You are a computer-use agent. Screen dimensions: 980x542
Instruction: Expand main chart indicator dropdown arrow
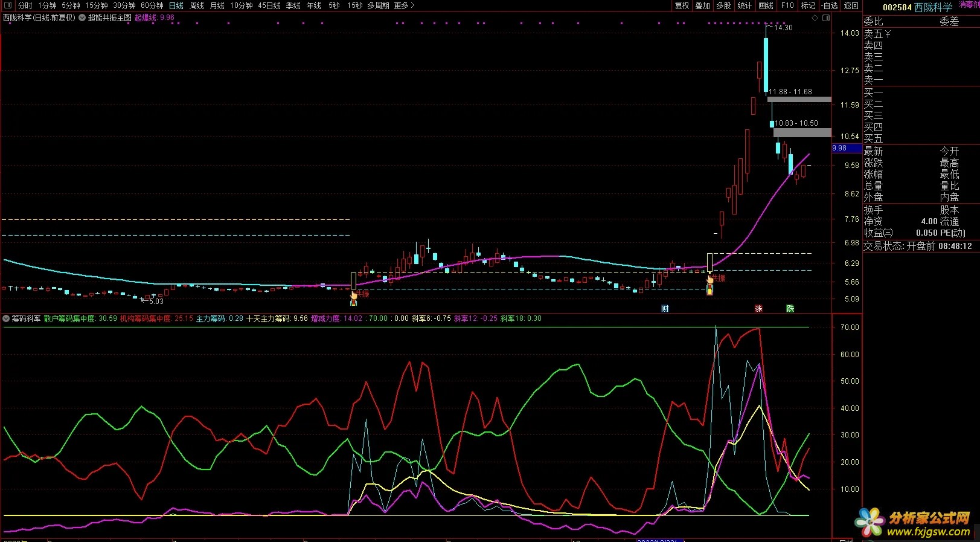coord(82,18)
